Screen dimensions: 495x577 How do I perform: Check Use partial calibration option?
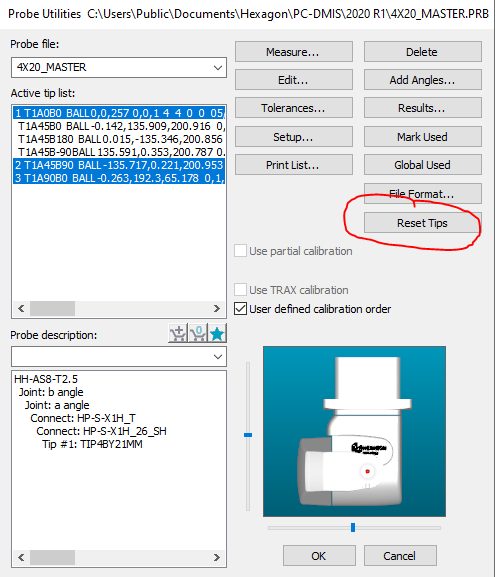coord(240,251)
